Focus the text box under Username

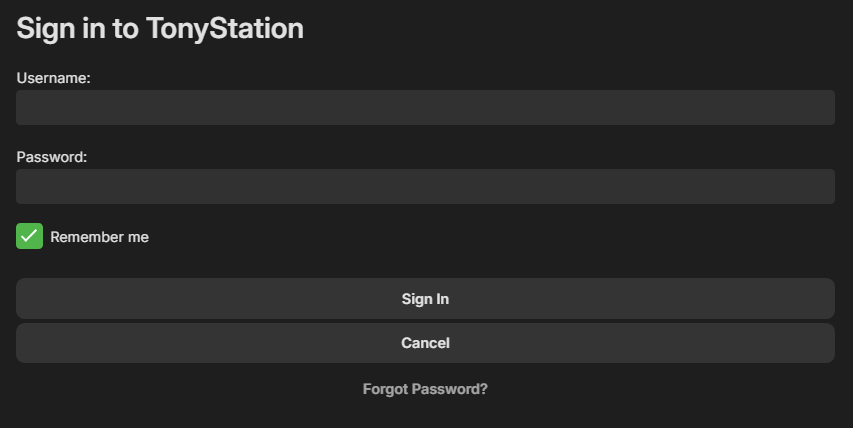coord(425,108)
